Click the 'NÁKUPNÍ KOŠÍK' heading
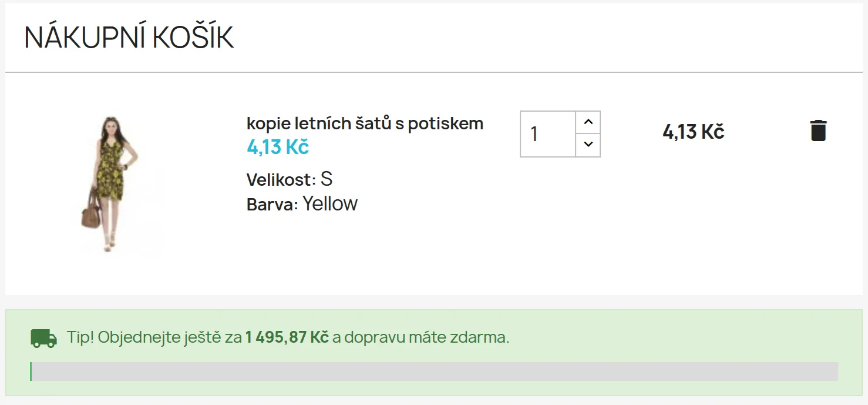The height and width of the screenshot is (405, 868). 129,38
